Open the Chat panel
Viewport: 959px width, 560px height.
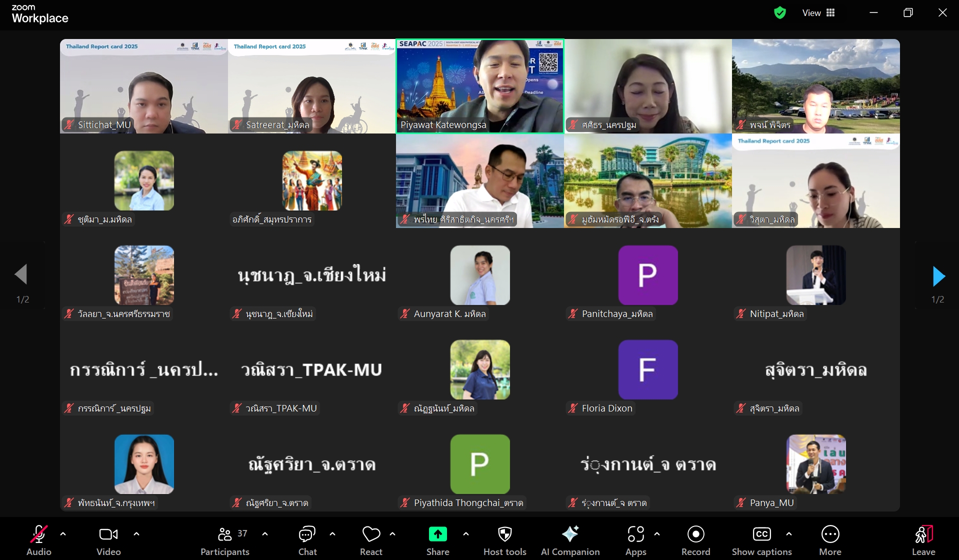(307, 540)
